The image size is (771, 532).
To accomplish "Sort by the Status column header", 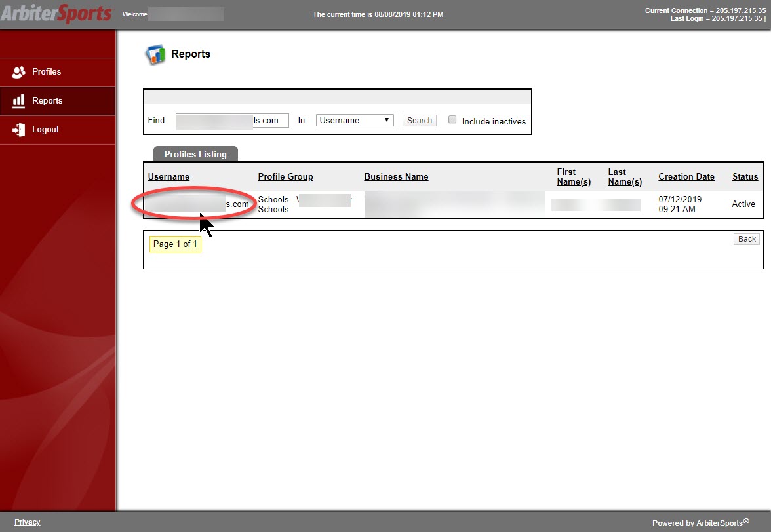I will click(x=745, y=176).
